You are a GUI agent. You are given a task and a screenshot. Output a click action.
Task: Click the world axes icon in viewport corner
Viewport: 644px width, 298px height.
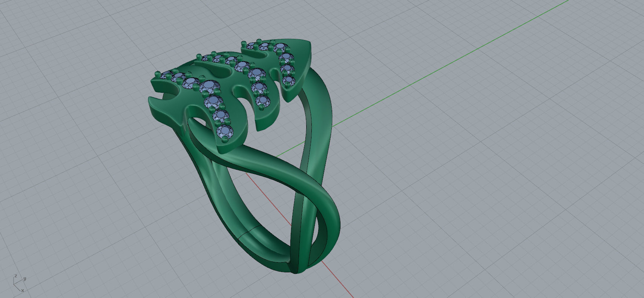[19, 283]
